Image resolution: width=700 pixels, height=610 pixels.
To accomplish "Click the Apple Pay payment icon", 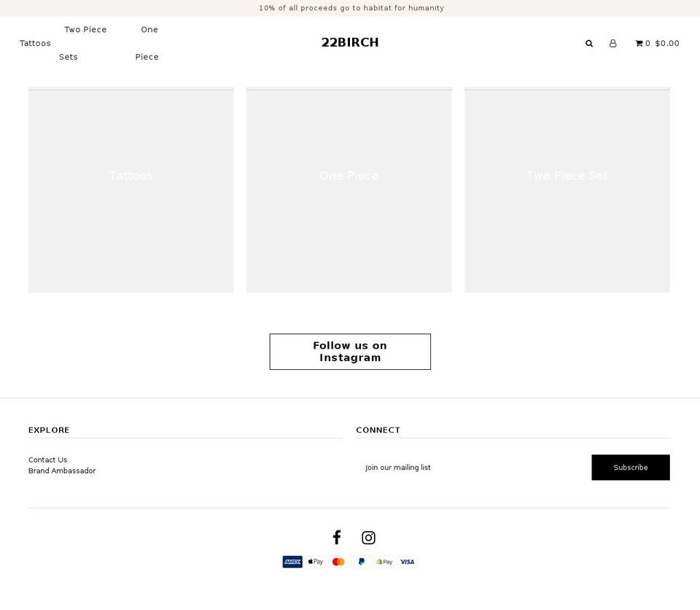I will 316,562.
